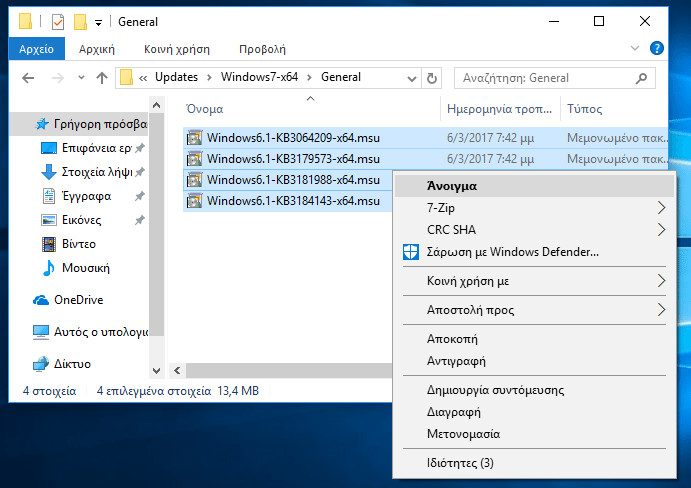The height and width of the screenshot is (488, 691).
Task: Choose Σάρωση με Windows Defender
Action: click(534, 252)
